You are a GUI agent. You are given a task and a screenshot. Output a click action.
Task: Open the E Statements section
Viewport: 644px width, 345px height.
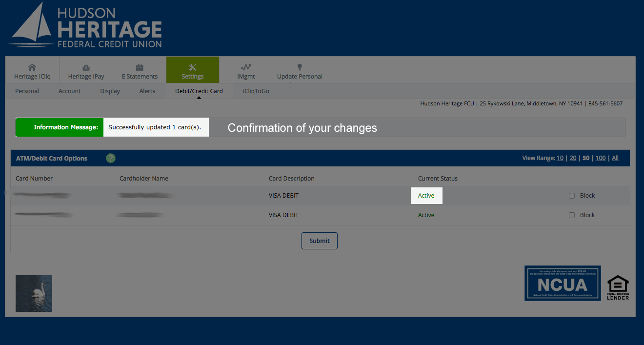(140, 70)
